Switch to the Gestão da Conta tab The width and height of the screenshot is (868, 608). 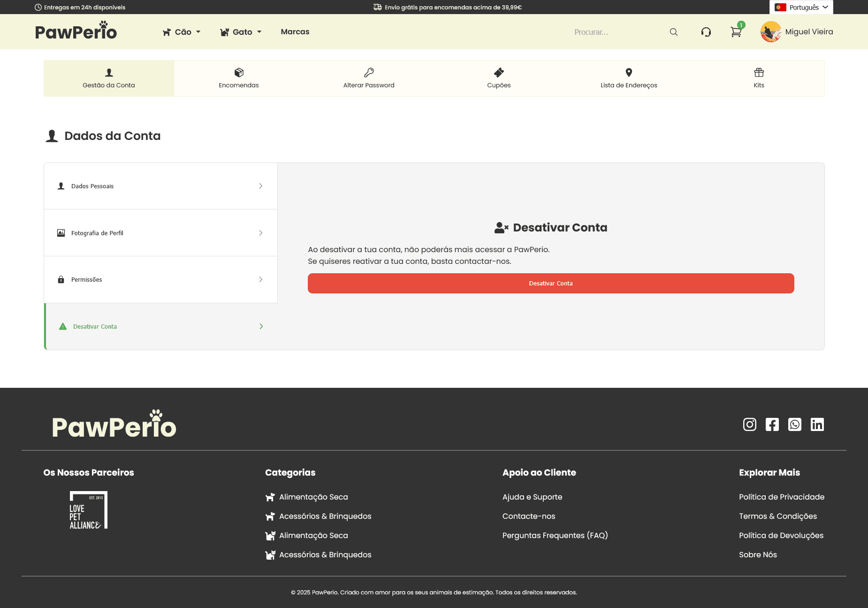coord(108,78)
